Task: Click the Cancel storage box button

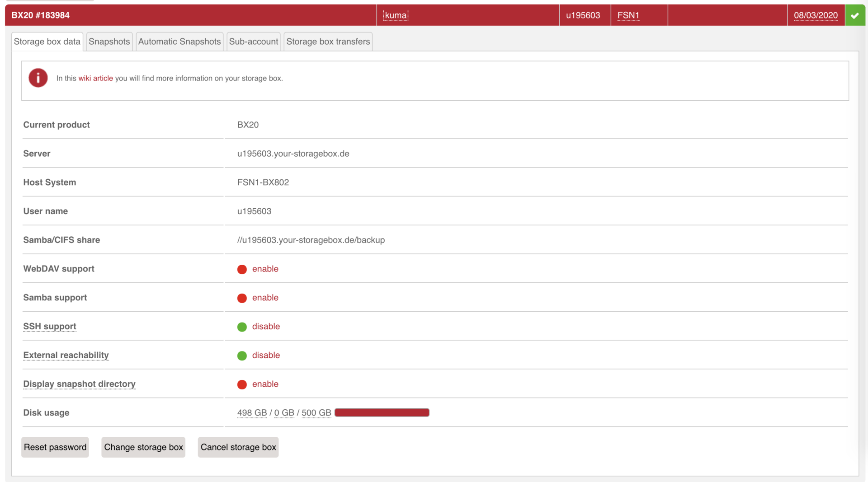Action: pyautogui.click(x=238, y=447)
